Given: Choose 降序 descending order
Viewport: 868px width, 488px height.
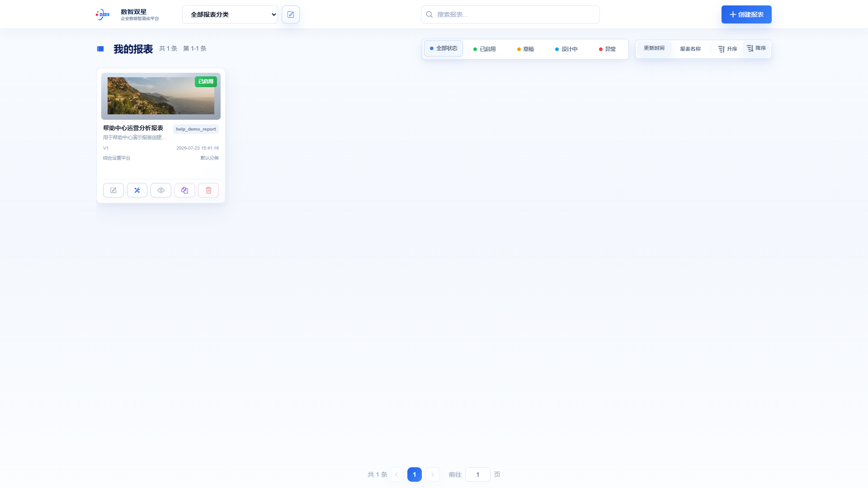Looking at the screenshot, I should click(756, 48).
